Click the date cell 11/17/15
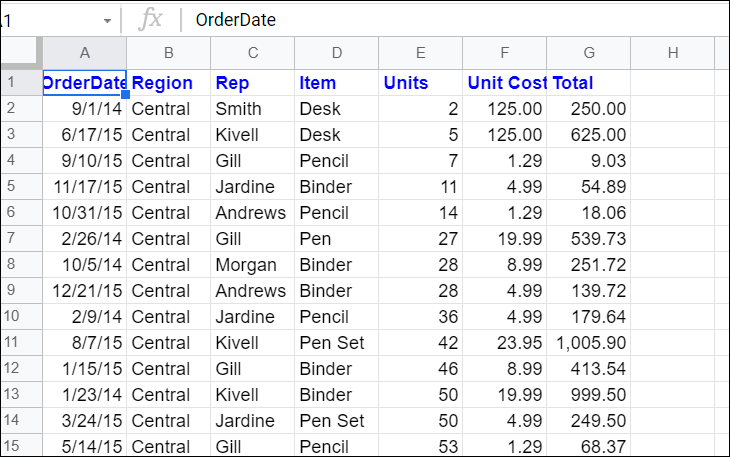 coord(85,187)
